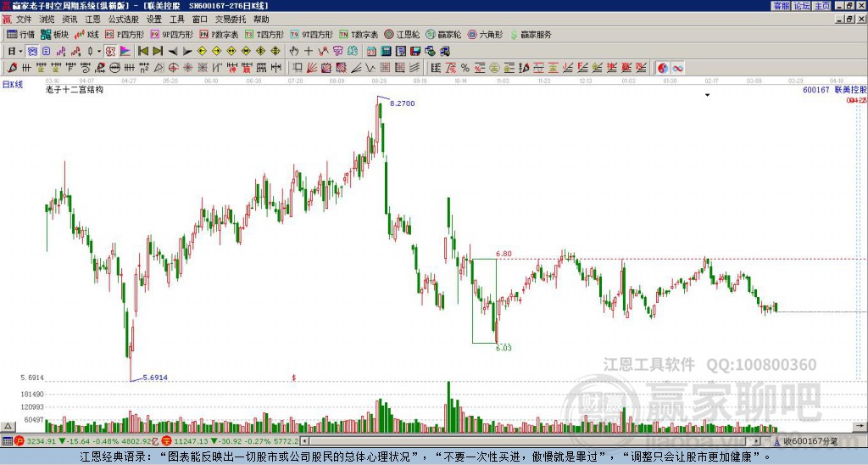
Task: Toggle the yin-yang taiji icon
Action: [663, 68]
